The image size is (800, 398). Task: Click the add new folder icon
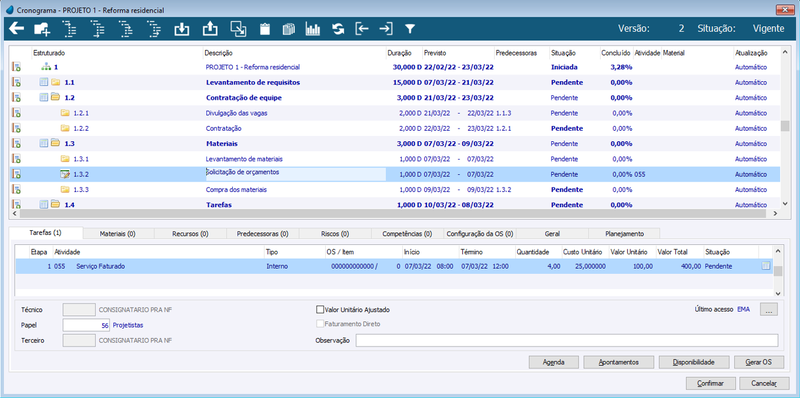pyautogui.click(x=41, y=29)
